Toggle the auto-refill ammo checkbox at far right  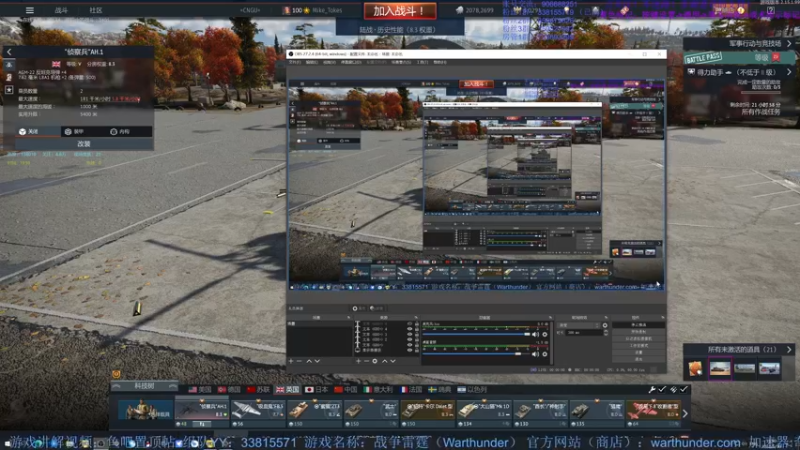(684, 389)
